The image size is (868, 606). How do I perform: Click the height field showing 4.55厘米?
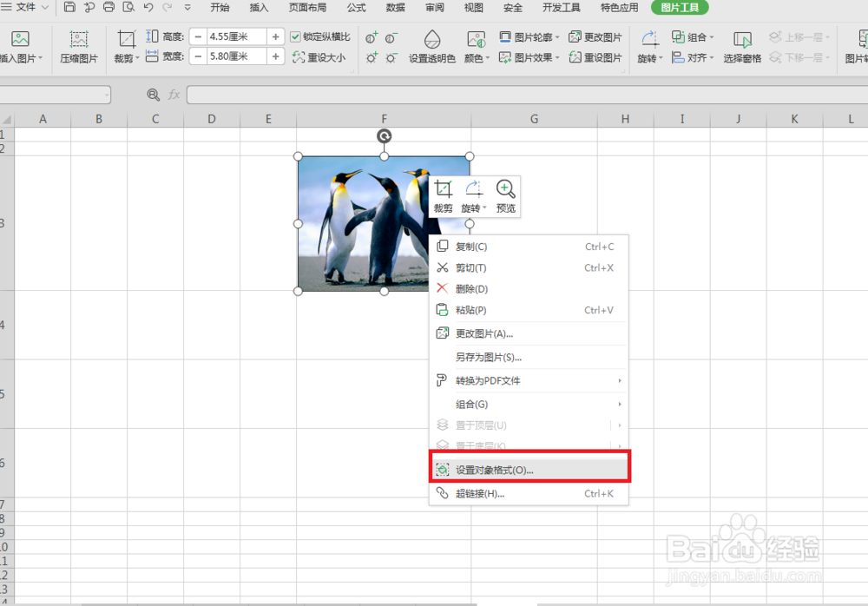(x=237, y=36)
